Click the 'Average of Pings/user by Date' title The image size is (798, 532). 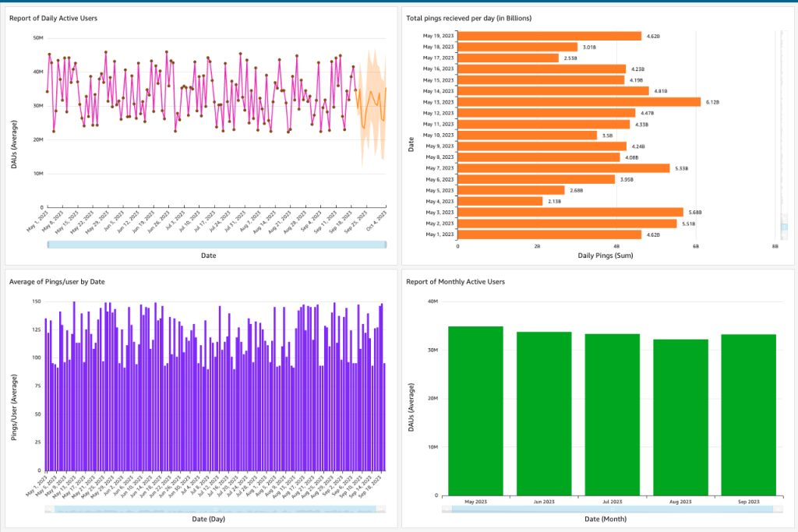57,282
